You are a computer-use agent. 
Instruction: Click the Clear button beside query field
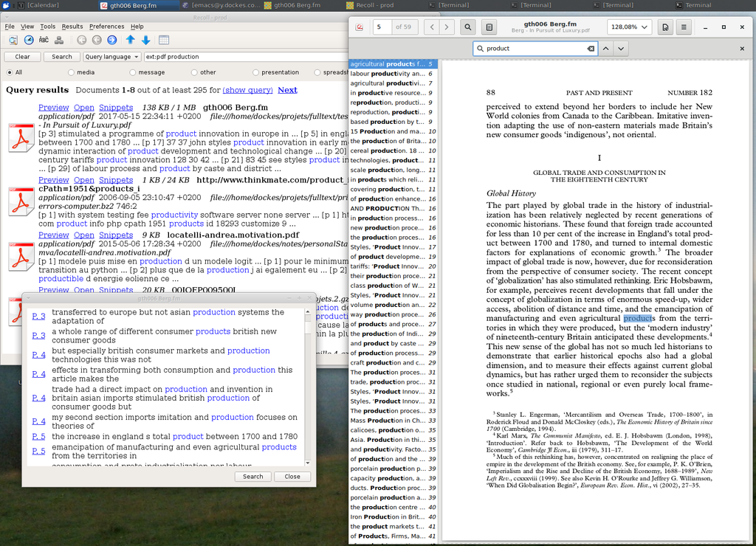22,57
